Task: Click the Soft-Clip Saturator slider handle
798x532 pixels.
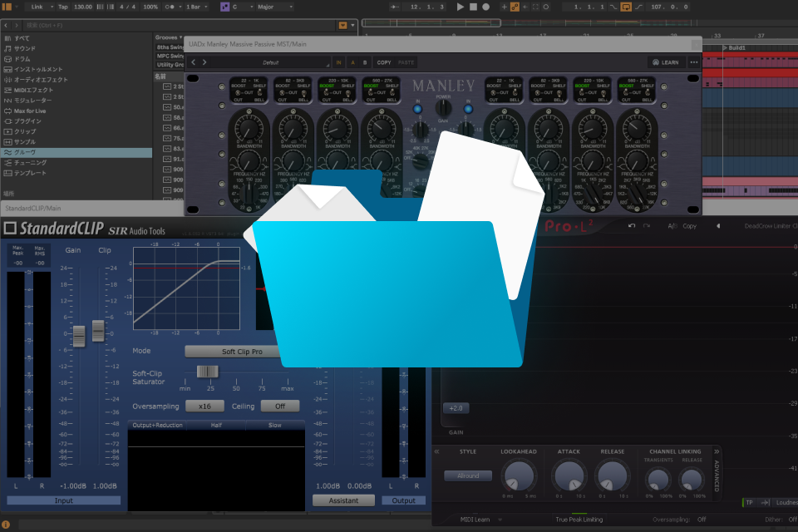Action: click(x=207, y=371)
